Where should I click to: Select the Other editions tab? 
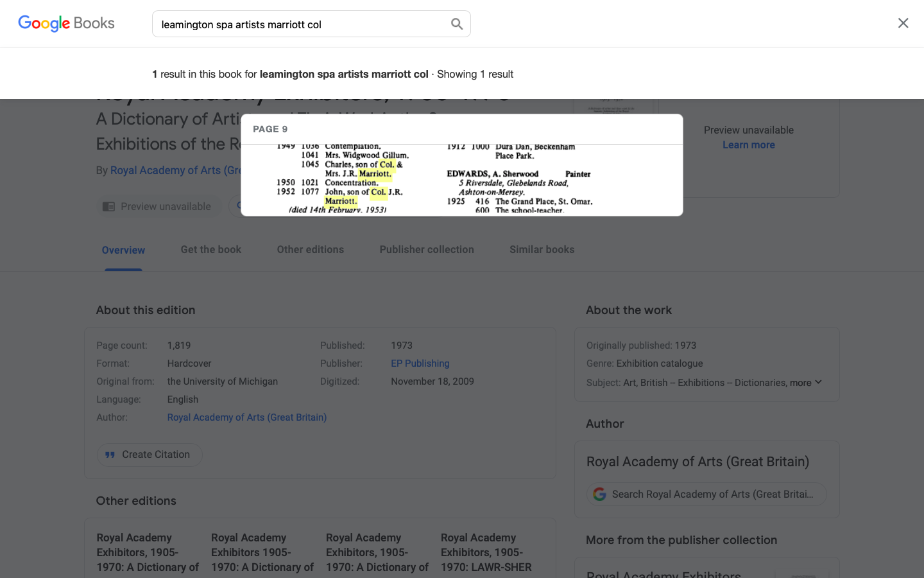310,250
